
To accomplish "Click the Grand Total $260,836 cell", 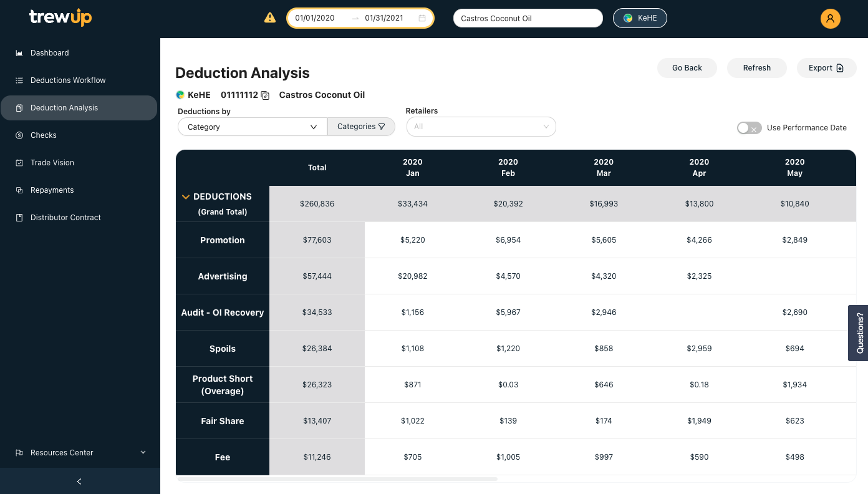I will click(x=317, y=204).
